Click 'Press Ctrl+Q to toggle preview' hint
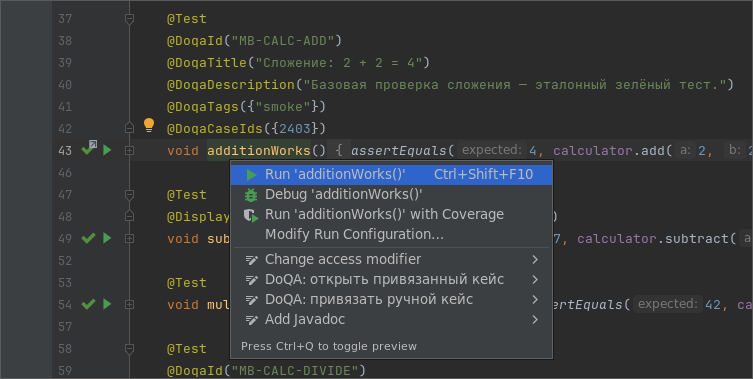The height and width of the screenshot is (379, 753). pyautogui.click(x=329, y=346)
